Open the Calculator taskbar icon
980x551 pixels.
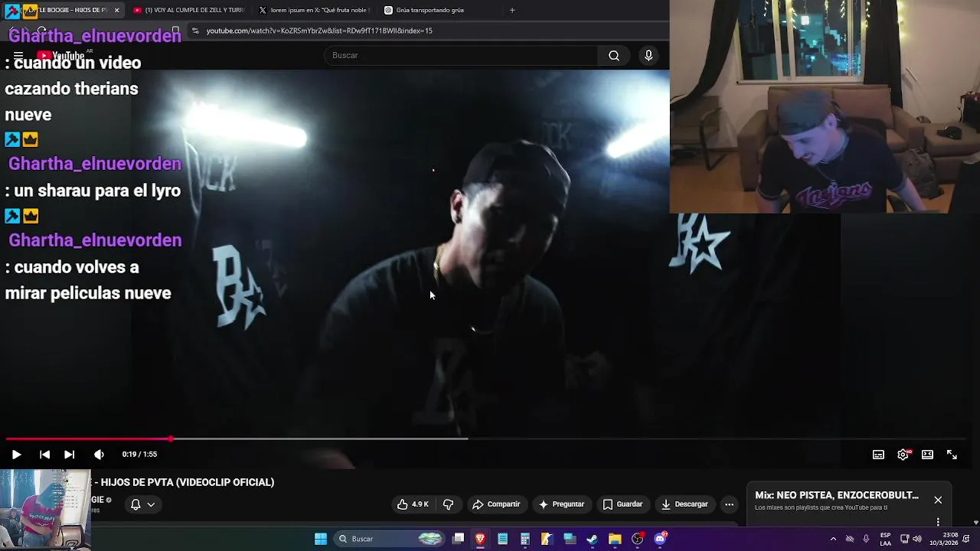pyautogui.click(x=524, y=539)
